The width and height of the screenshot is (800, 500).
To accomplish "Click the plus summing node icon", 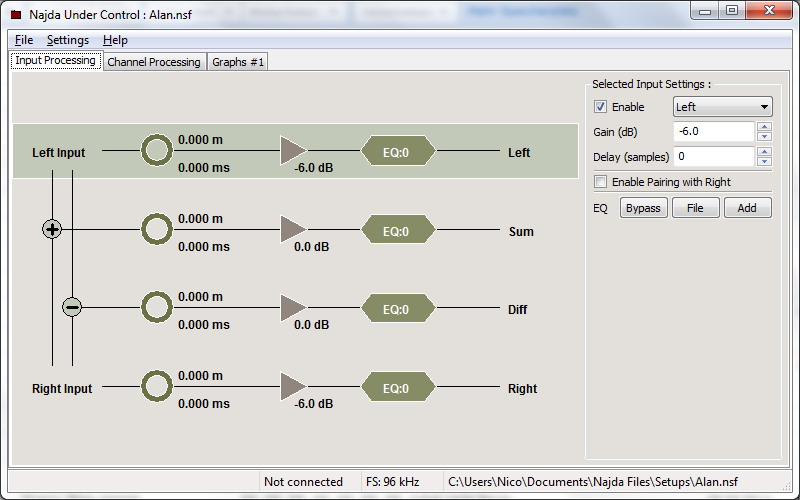I will 52,229.
